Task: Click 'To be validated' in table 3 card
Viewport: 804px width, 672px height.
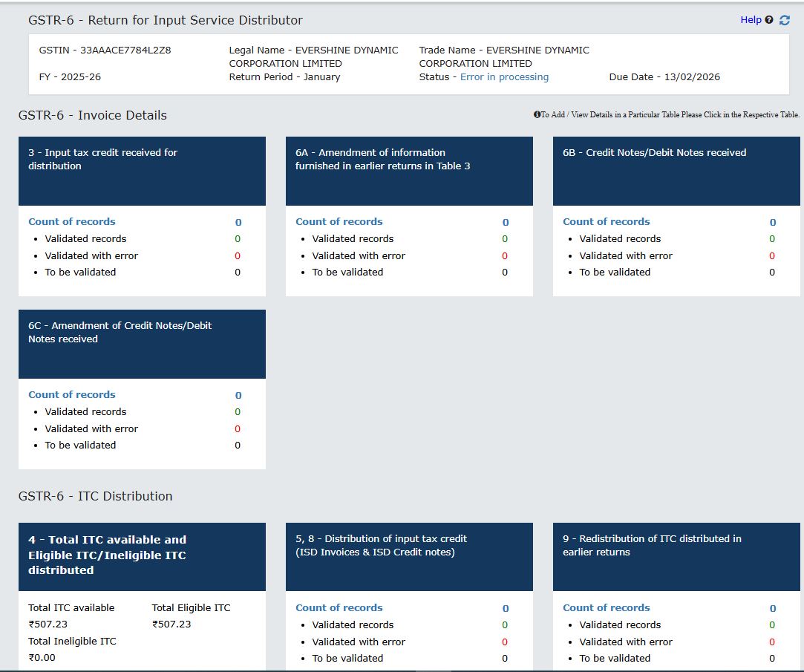Action: [80, 272]
